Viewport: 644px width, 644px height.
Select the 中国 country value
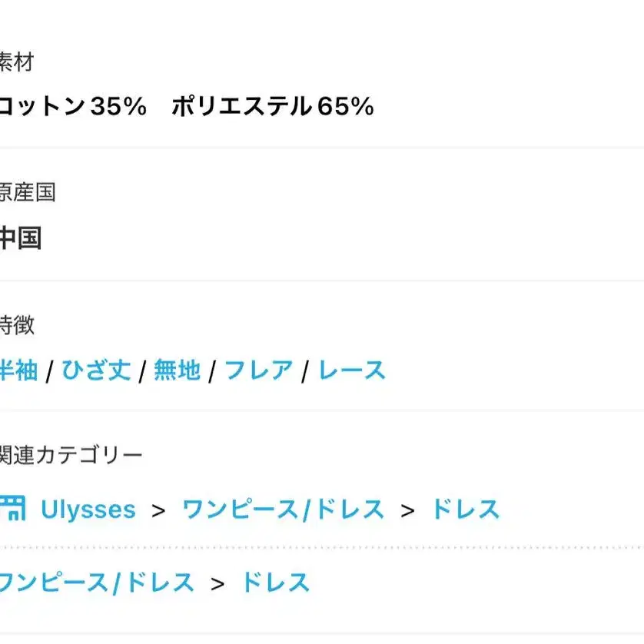21,239
